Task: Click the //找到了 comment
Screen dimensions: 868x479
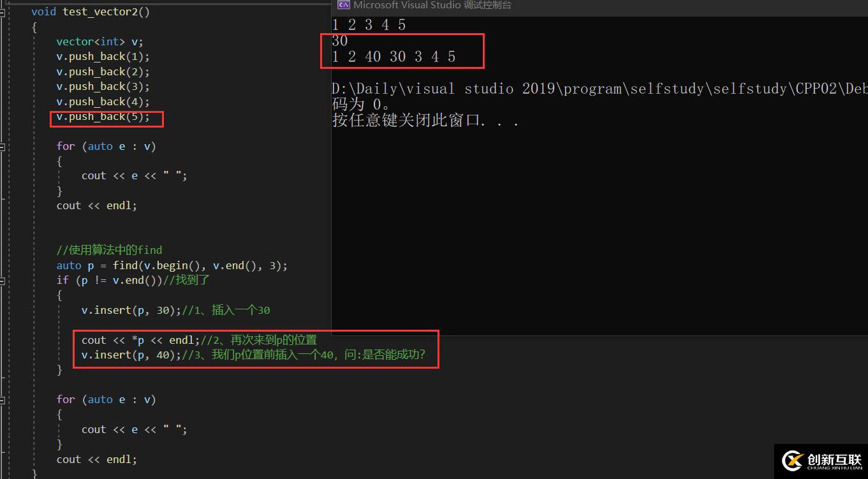Action: [x=186, y=280]
